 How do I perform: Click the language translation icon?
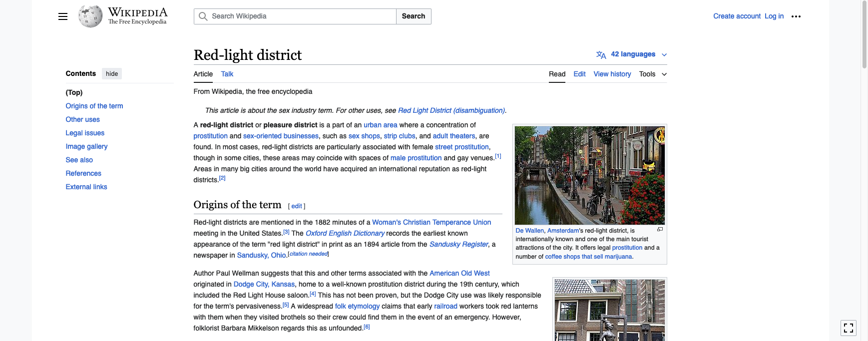click(601, 54)
